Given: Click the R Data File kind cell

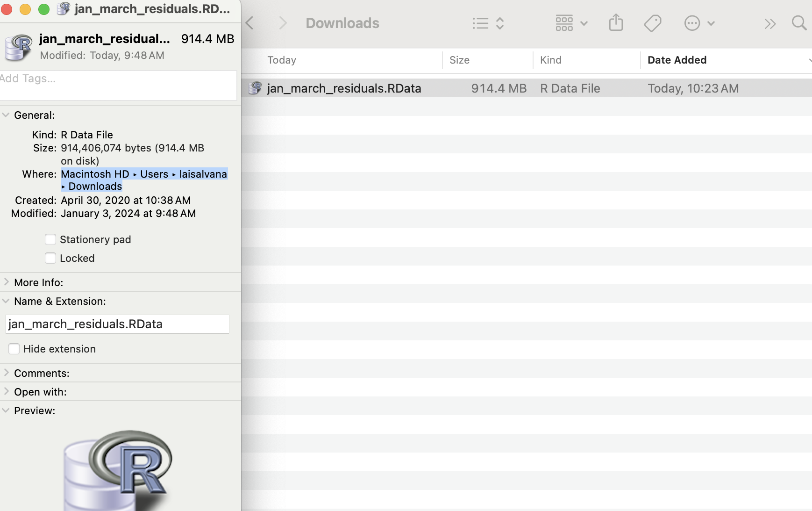Looking at the screenshot, I should 570,88.
